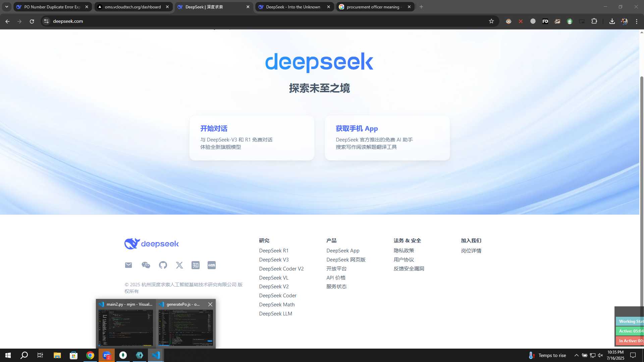Expand the tab search dropdown arrow

tap(6, 7)
